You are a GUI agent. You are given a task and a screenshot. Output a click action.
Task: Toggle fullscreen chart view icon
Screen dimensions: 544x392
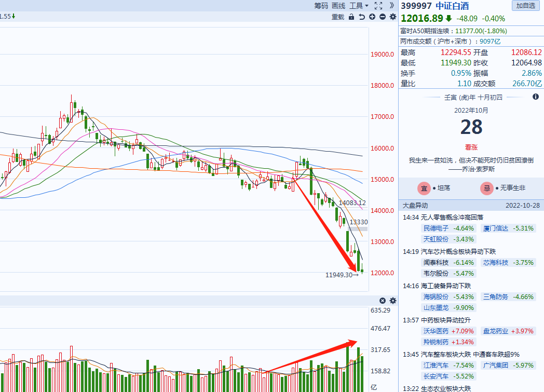click(378, 6)
